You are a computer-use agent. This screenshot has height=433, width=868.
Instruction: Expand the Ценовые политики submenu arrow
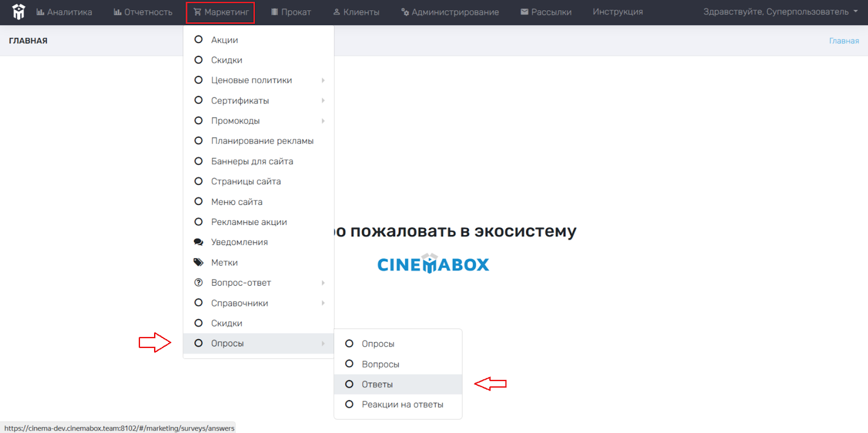pos(323,80)
